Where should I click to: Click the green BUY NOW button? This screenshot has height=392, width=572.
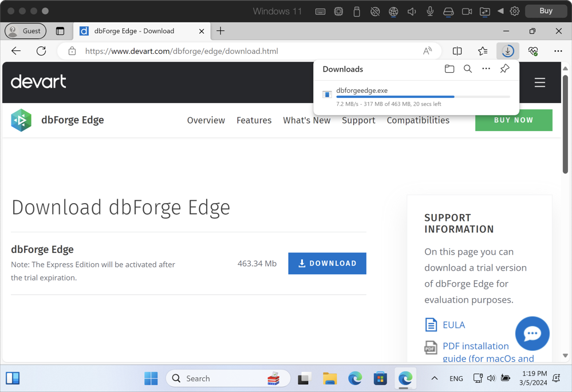pos(514,120)
